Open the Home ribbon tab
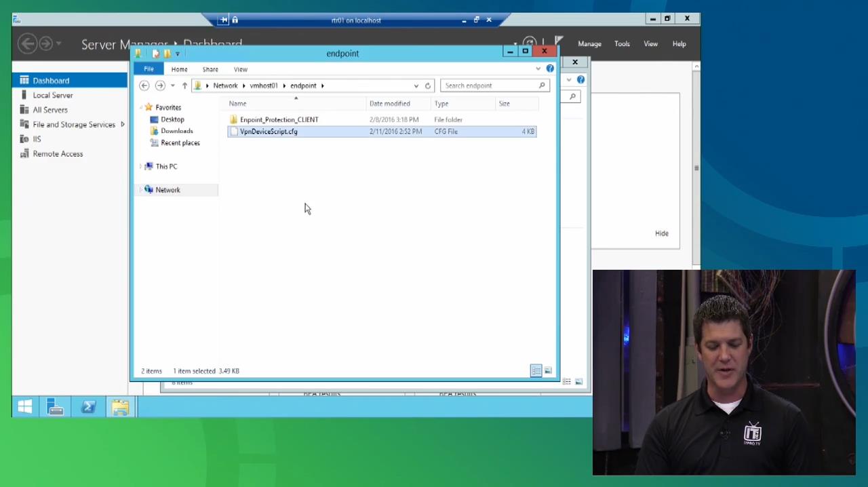The width and height of the screenshot is (868, 487). [x=179, y=69]
